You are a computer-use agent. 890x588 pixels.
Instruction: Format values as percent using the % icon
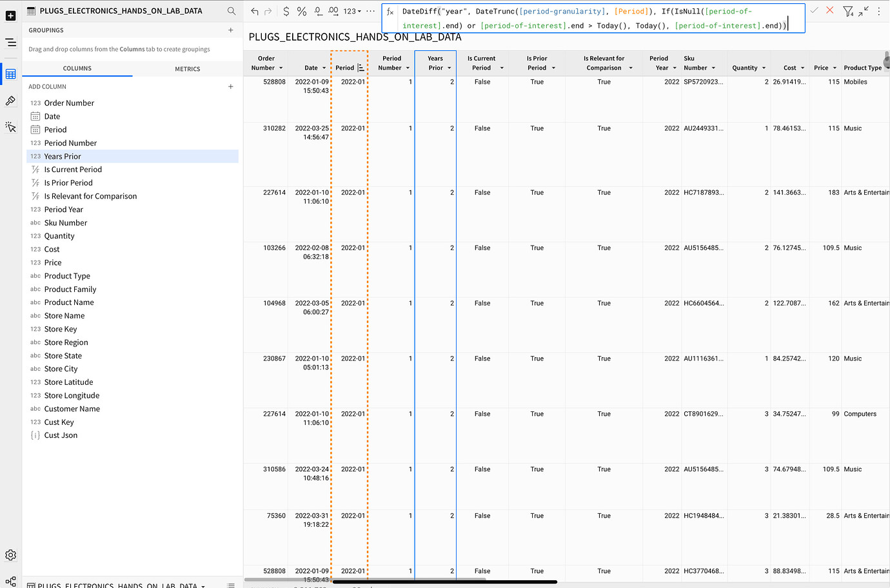click(x=301, y=10)
